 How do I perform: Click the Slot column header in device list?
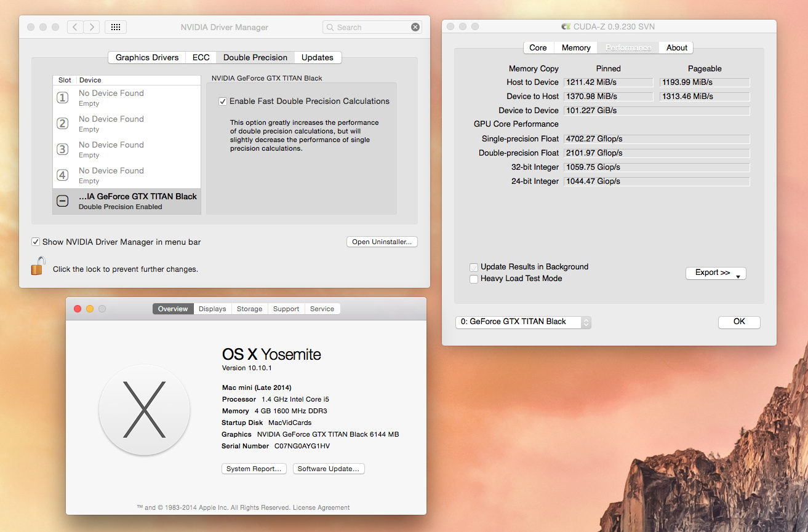65,80
